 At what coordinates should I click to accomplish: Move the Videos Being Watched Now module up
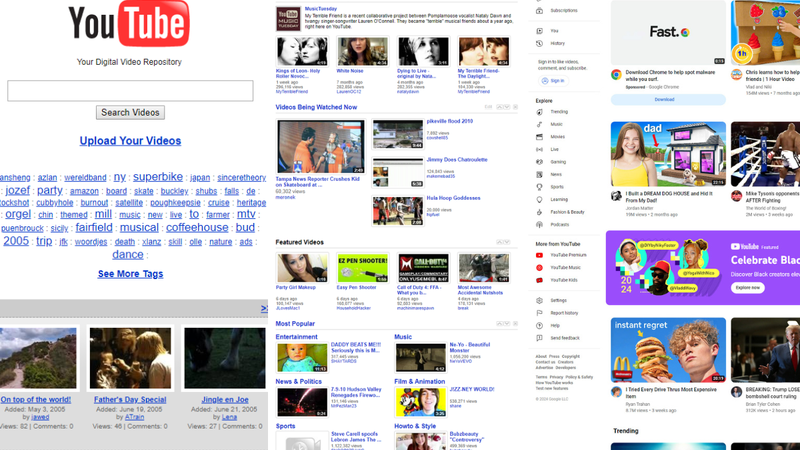[x=499, y=107]
